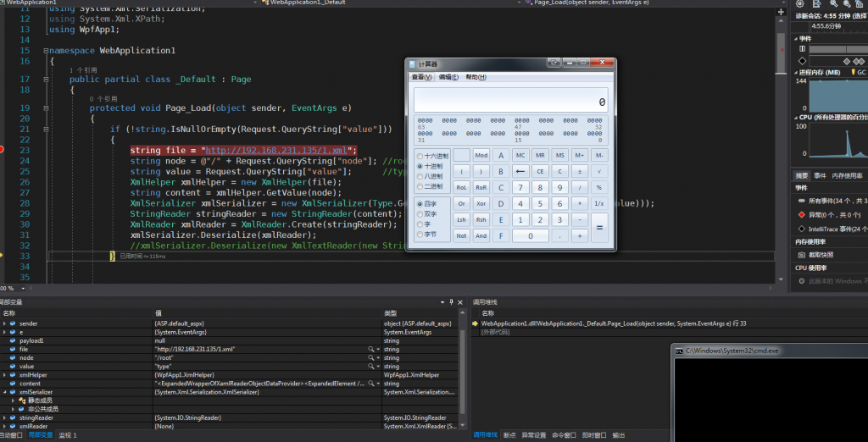Click the square root button in calculator
Image resolution: width=868 pixels, height=442 pixels.
[x=599, y=172]
